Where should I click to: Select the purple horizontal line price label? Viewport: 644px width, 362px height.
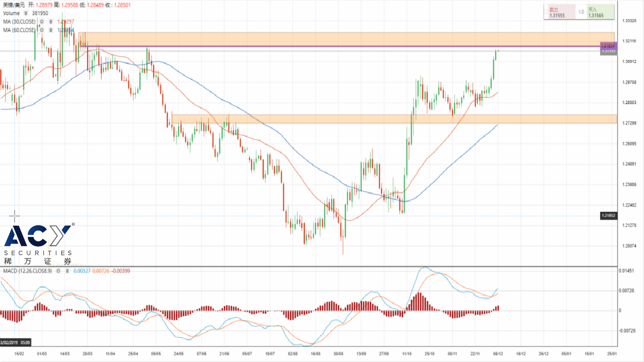click(608, 47)
